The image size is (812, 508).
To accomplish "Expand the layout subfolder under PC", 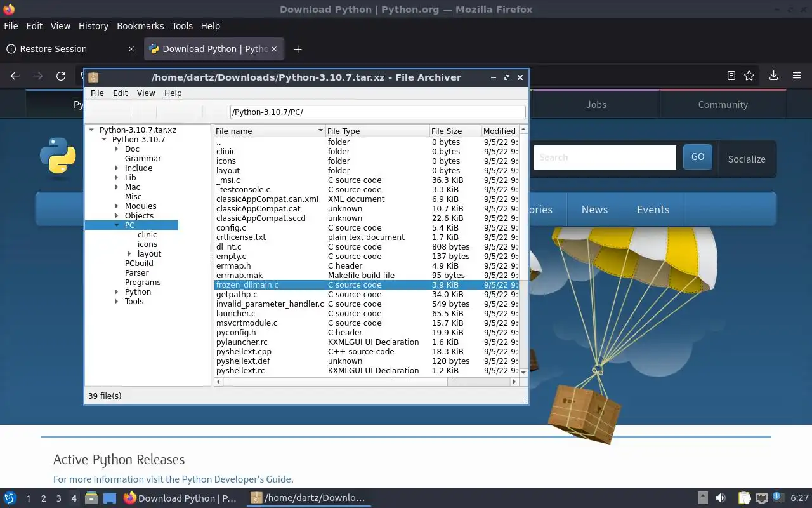I will pos(129,254).
